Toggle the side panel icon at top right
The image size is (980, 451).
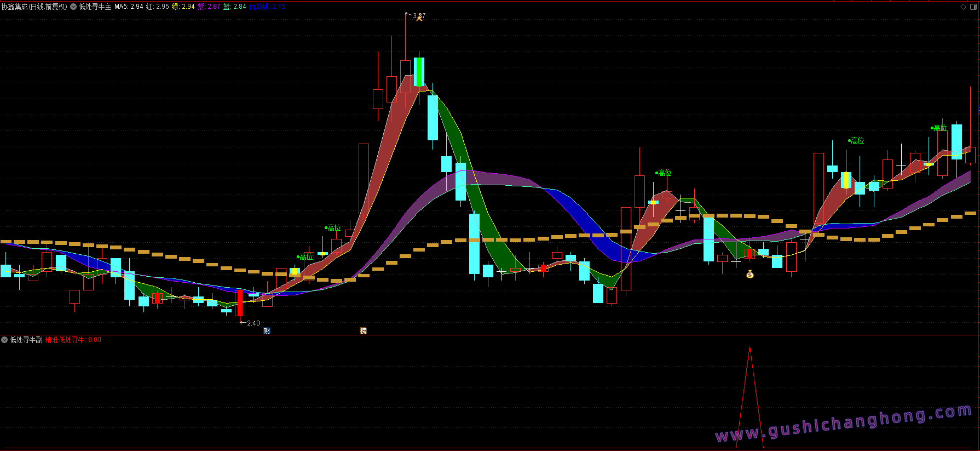click(973, 7)
